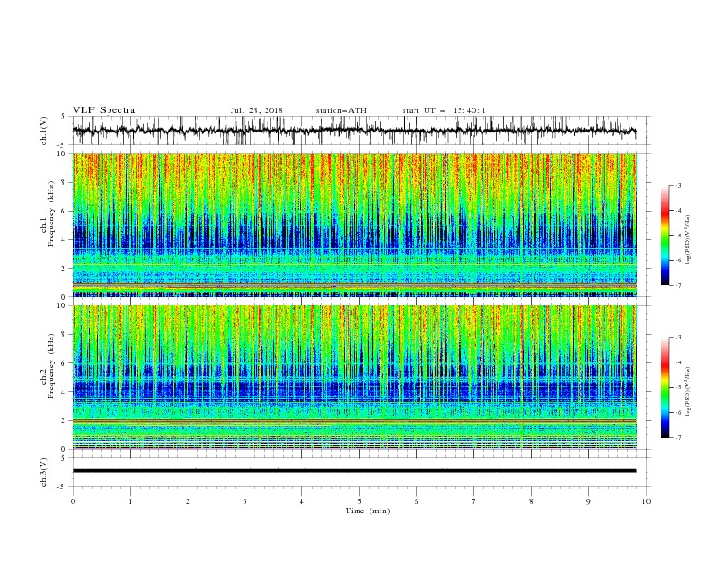The width and height of the screenshot is (728, 563).
Task: Click time axis tick label "10"
Action: click(x=646, y=501)
